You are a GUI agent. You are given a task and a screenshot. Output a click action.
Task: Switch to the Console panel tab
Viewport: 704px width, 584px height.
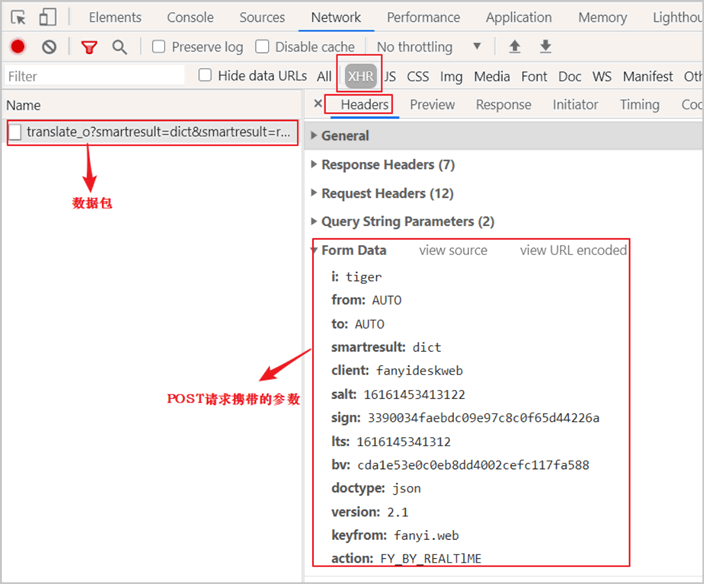[x=190, y=17]
